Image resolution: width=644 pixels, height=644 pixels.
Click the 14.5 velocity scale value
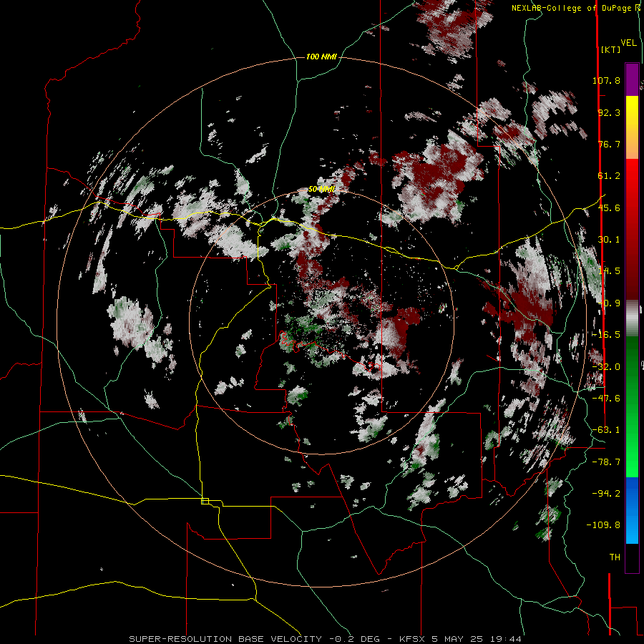[609, 271]
